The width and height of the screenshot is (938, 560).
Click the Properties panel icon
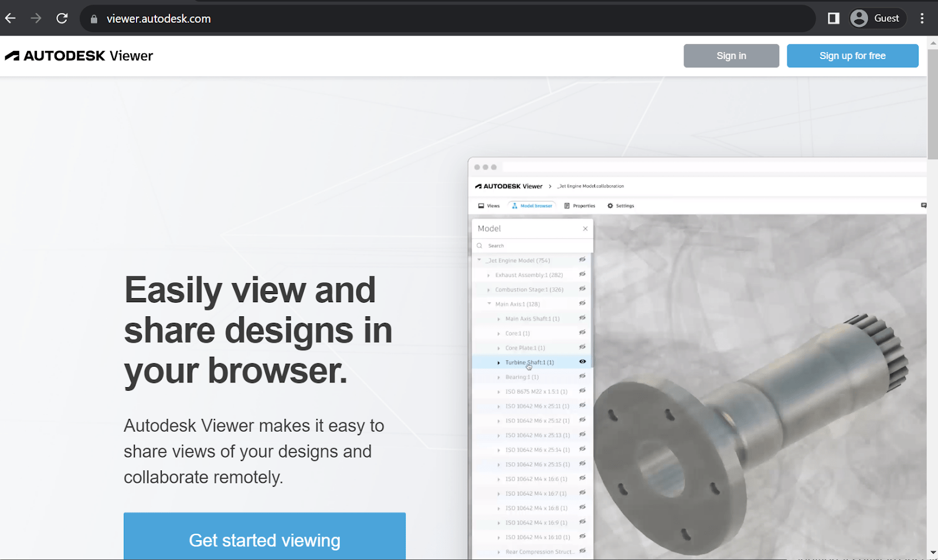click(580, 205)
